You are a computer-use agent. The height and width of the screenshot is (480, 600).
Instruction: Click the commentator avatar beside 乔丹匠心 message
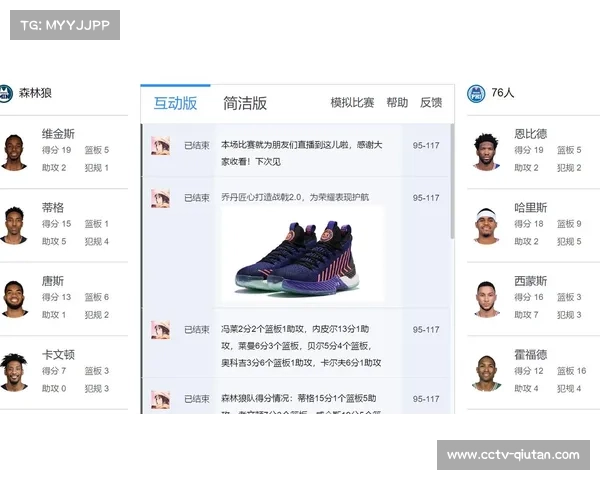point(160,198)
